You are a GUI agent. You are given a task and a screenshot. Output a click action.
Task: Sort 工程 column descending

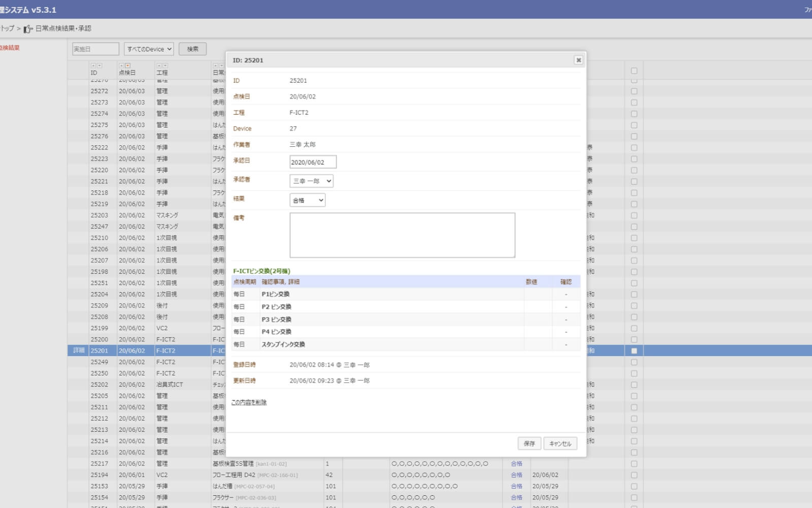coord(165,66)
